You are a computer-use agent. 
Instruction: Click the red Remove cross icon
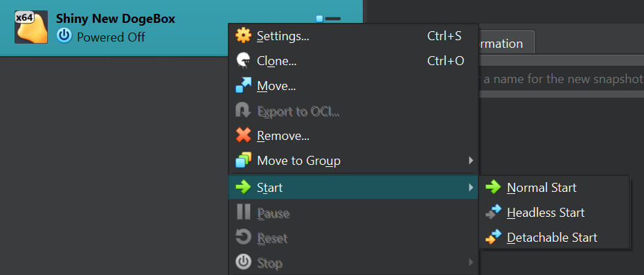coord(244,135)
